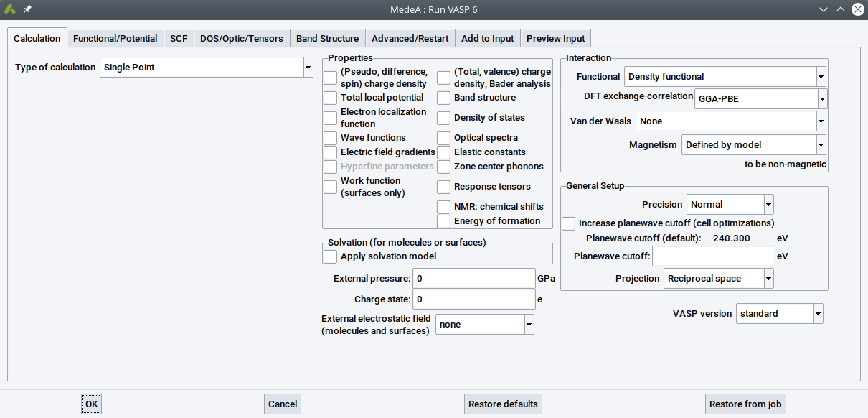Click the Hyperfine parameters checkbox
This screenshot has height=418, width=868.
[x=330, y=167]
